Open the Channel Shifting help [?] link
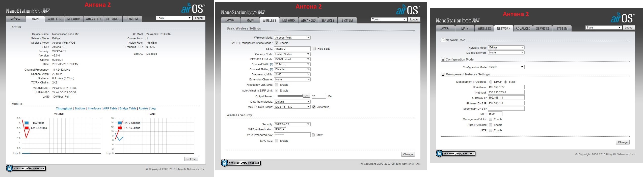The width and height of the screenshot is (644, 177). [x=272, y=70]
